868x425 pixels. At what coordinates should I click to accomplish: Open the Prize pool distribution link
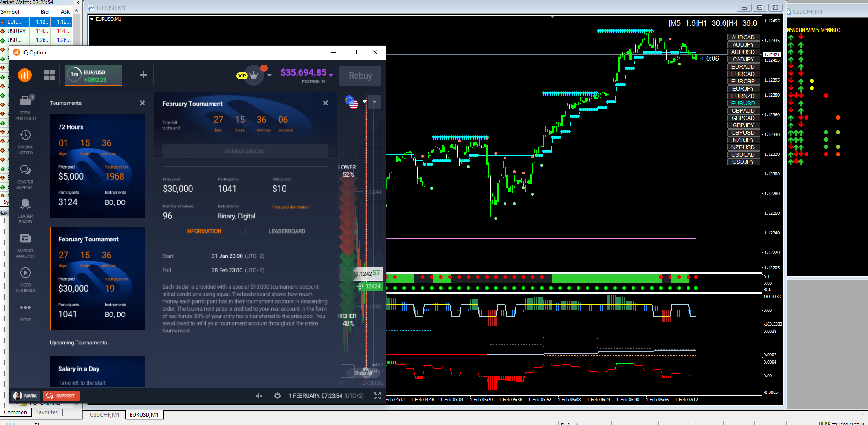(x=291, y=207)
